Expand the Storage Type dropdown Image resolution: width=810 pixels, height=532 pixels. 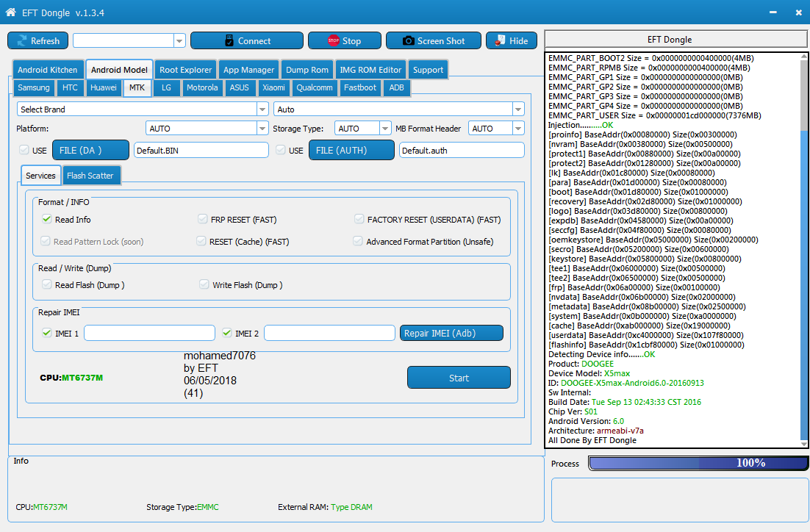click(385, 128)
